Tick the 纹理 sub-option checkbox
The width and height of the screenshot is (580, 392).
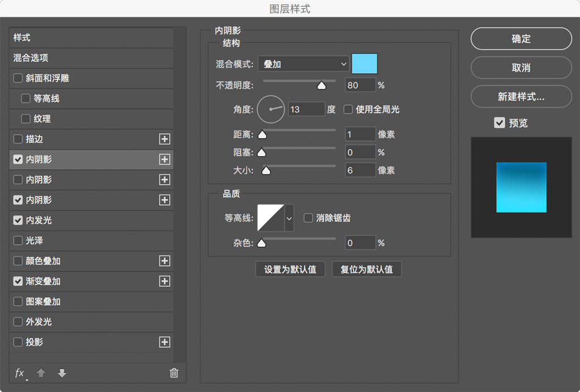pyautogui.click(x=26, y=118)
